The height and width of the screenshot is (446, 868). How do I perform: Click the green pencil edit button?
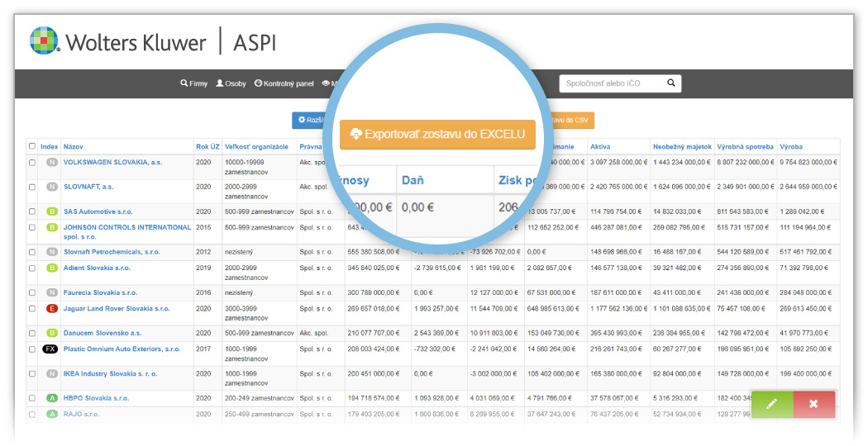pos(771,404)
